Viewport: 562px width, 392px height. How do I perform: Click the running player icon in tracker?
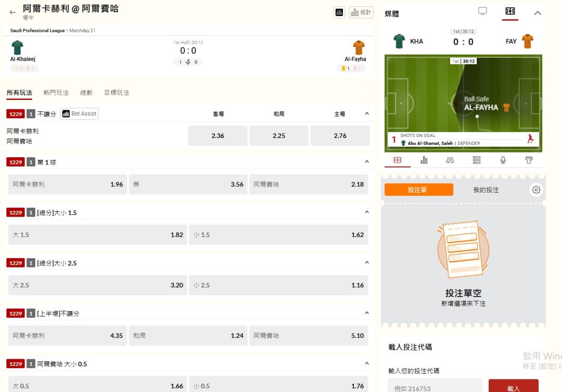530,139
